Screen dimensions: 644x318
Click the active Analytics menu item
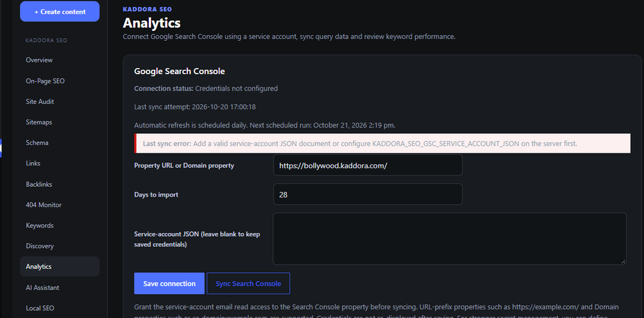60,266
